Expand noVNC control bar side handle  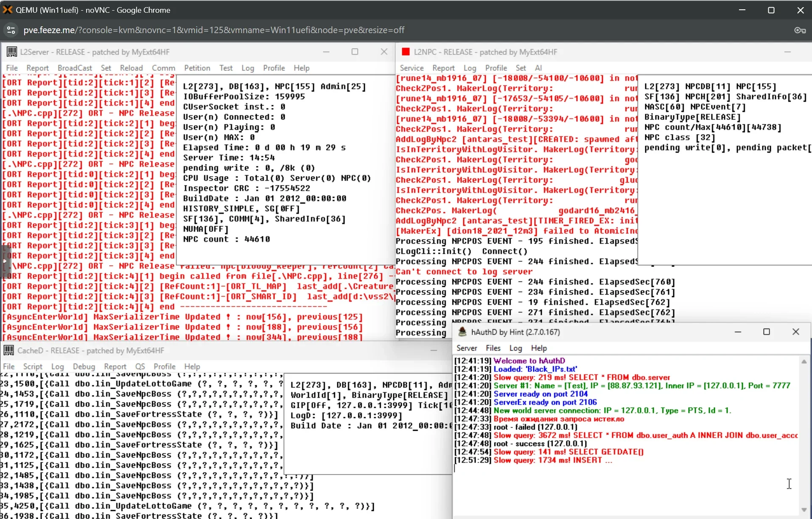click(x=5, y=261)
